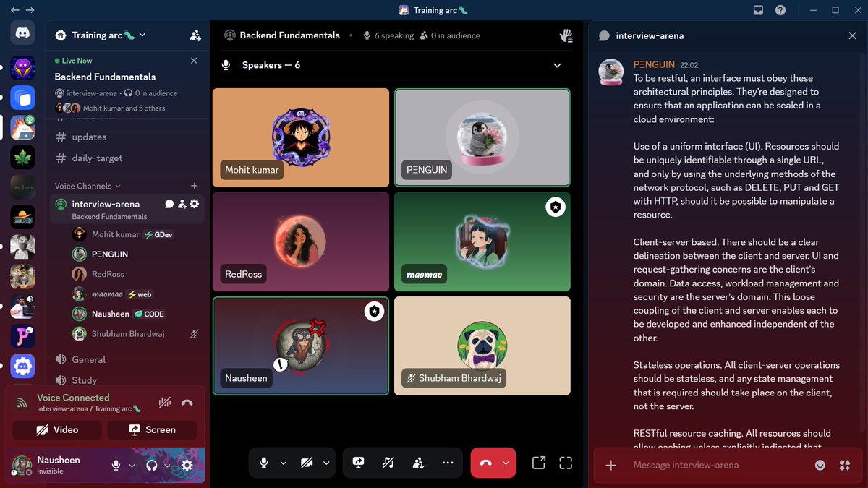The height and width of the screenshot is (488, 868).
Task: Open chat bubble icon on interview-arena channel
Action: tap(169, 204)
